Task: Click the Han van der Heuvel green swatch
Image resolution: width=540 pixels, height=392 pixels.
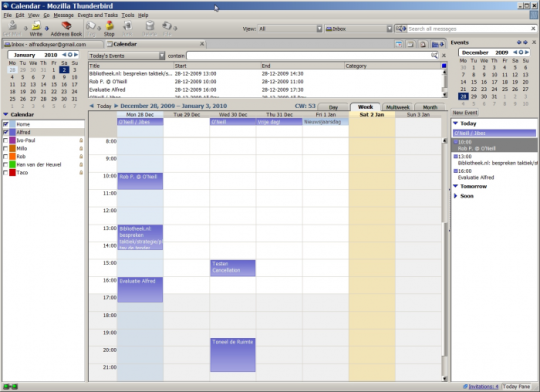Action: click(x=12, y=165)
